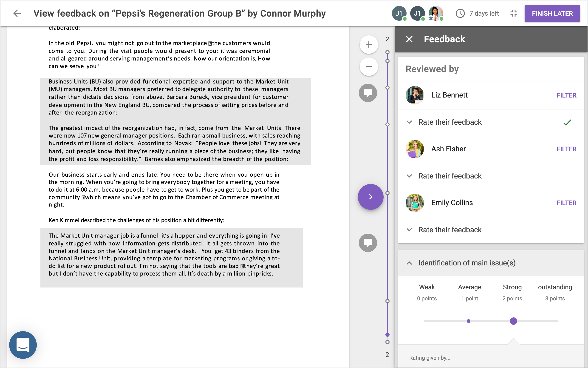The image size is (588, 368).
Task: Click the purple next-arrow round button
Action: click(370, 197)
